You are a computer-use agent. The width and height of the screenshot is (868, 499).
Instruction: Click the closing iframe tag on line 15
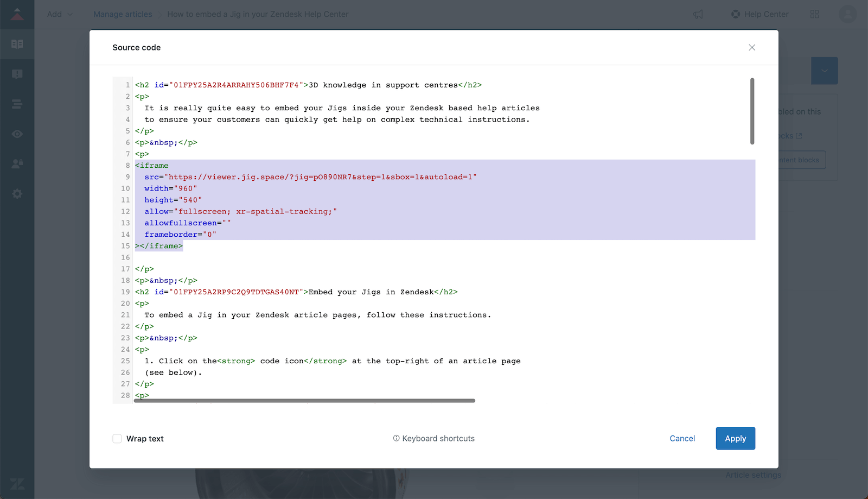pyautogui.click(x=159, y=246)
